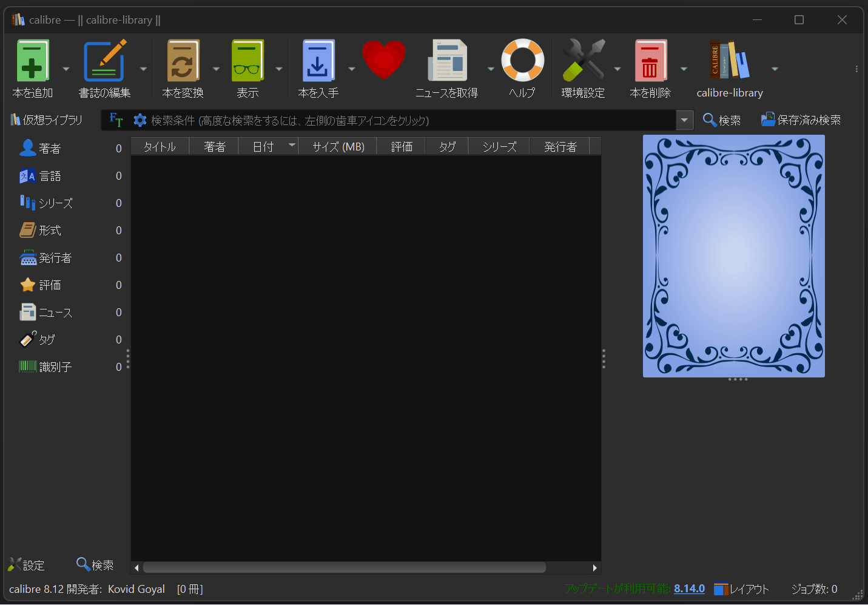The width and height of the screenshot is (868, 605).
Task: Open the search history dropdown arrow
Action: (684, 120)
